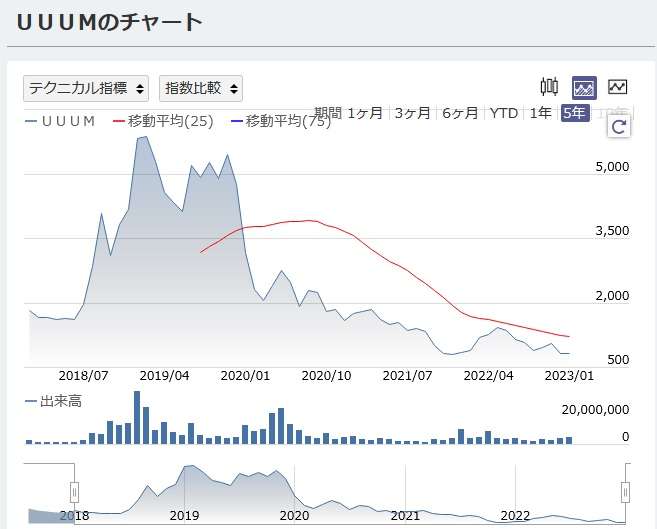Click the 2022/04 x-axis label

(488, 376)
